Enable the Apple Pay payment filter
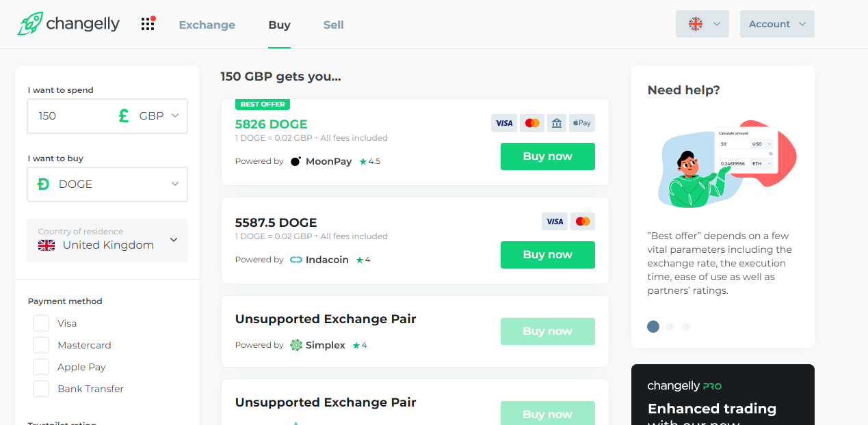The image size is (868, 425). (x=41, y=367)
